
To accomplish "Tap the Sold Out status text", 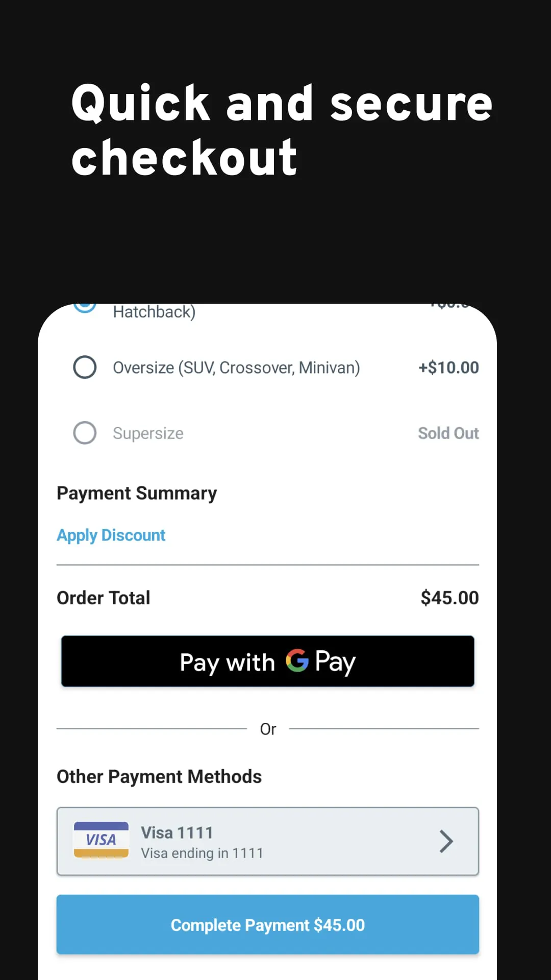I will coord(448,433).
